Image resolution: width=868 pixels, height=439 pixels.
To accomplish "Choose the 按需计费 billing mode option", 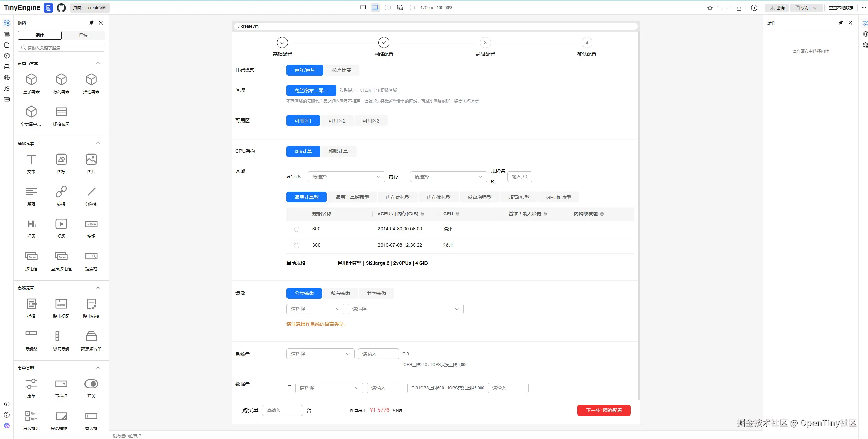I will (x=341, y=70).
